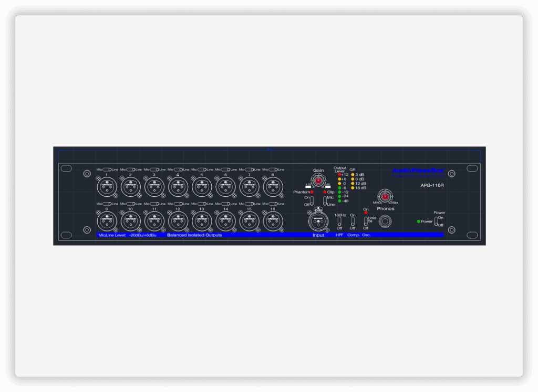Viewport: 538px width, 392px height.
Task: Adjust the Gain knob
Action: tap(318, 181)
